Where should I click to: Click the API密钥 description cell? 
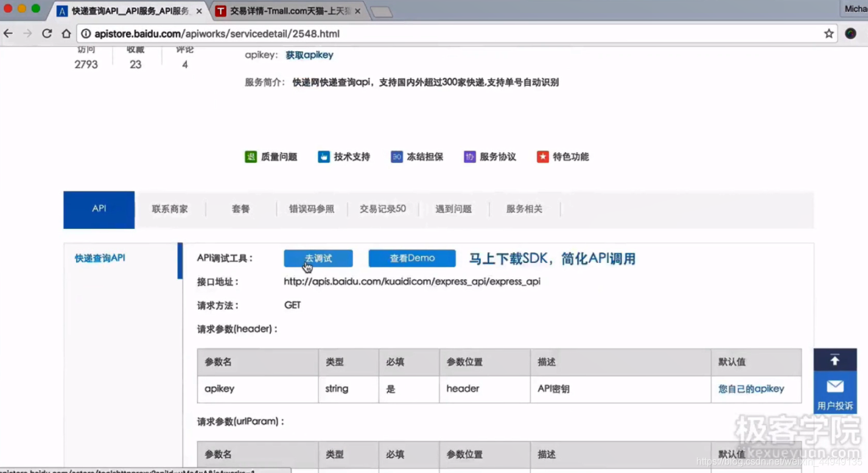[x=620, y=389]
